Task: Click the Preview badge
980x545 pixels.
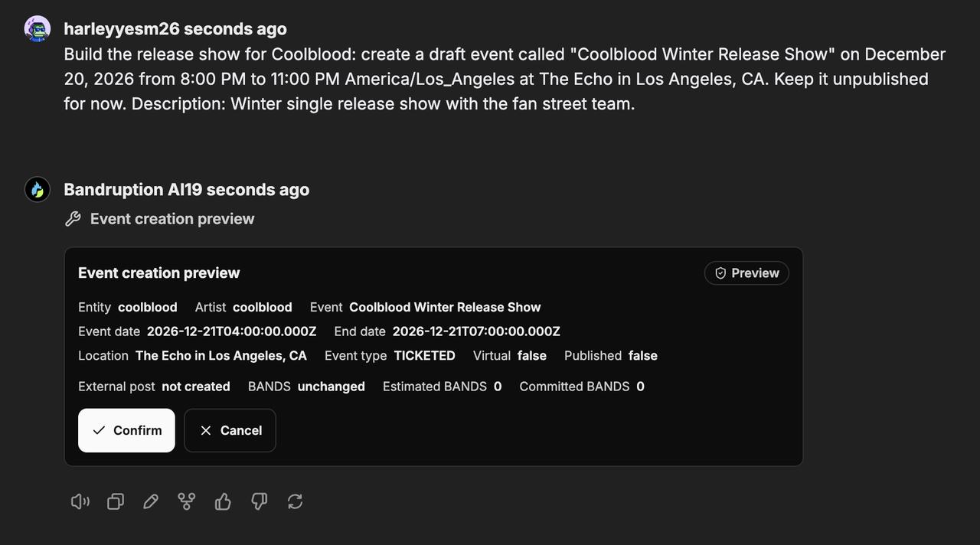Action: (x=746, y=273)
